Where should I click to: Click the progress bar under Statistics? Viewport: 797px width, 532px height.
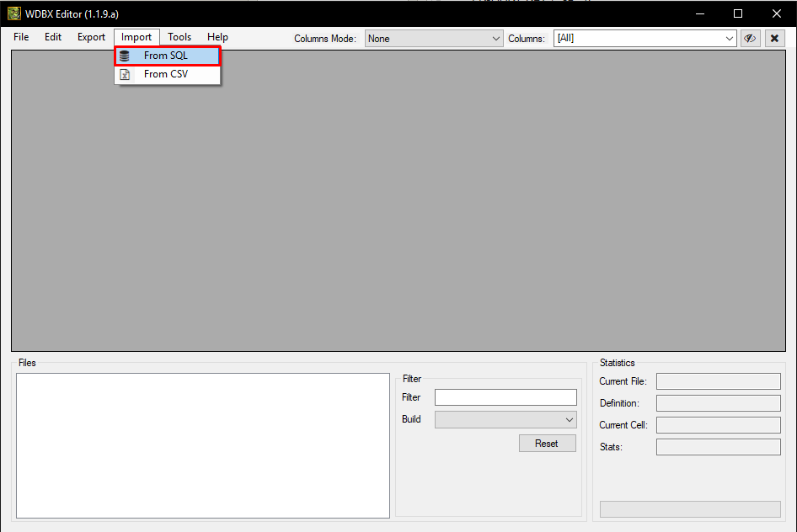coord(690,509)
